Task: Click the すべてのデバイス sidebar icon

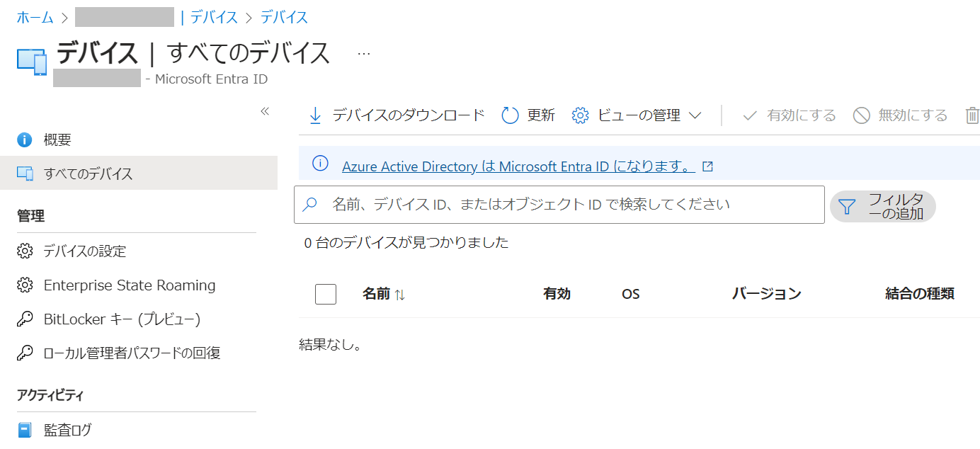Action: click(25, 174)
